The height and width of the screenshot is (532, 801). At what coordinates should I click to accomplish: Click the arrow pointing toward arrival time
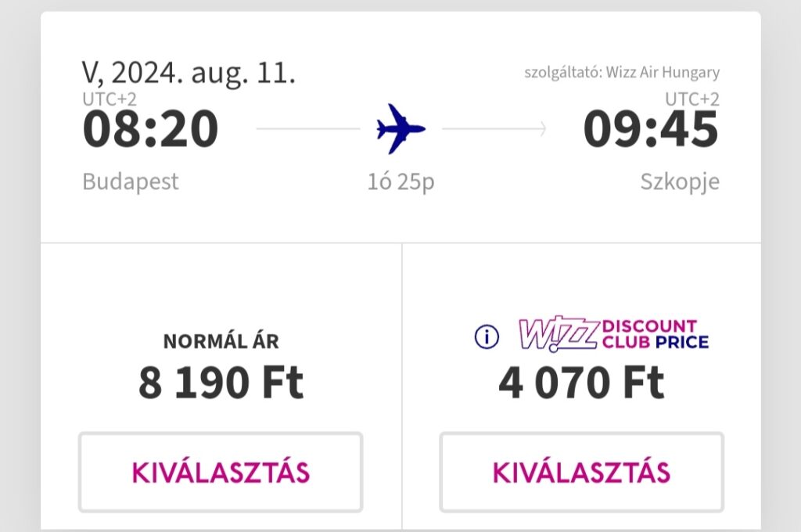click(x=494, y=129)
